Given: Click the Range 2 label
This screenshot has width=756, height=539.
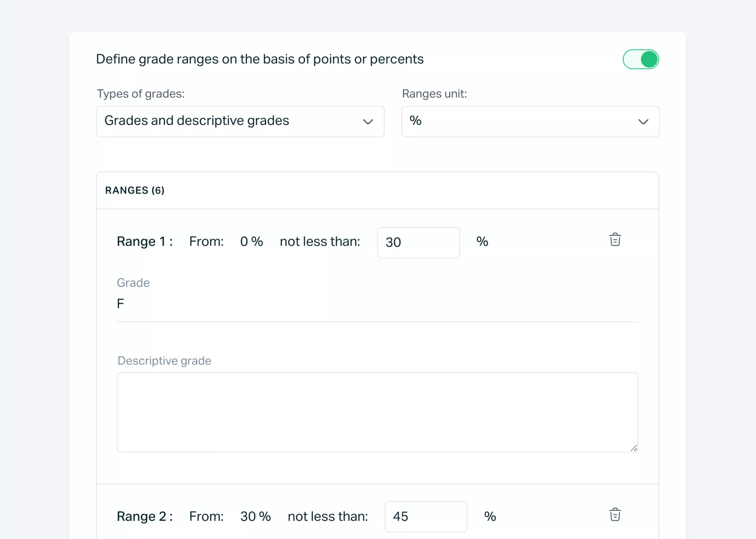Looking at the screenshot, I should pos(144,516).
